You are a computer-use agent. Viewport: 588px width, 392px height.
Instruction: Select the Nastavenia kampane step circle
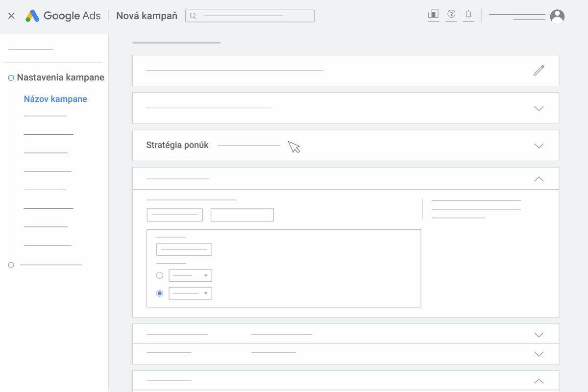tap(11, 78)
